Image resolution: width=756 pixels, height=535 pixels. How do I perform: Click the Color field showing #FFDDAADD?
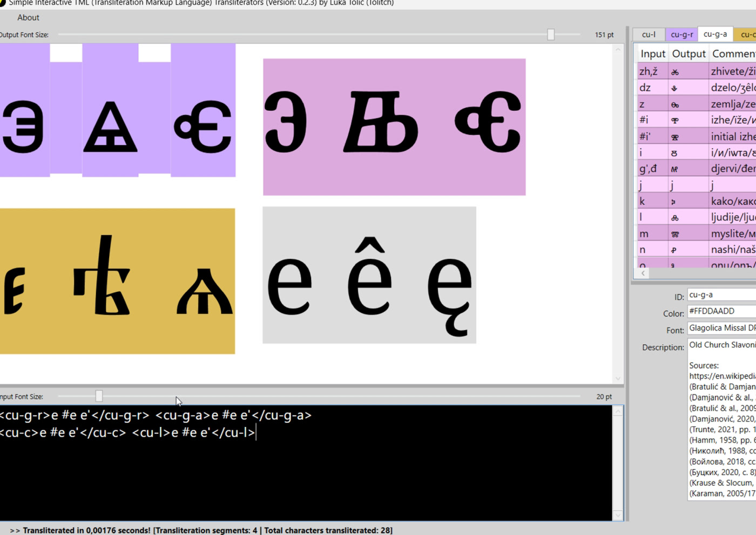pyautogui.click(x=721, y=311)
